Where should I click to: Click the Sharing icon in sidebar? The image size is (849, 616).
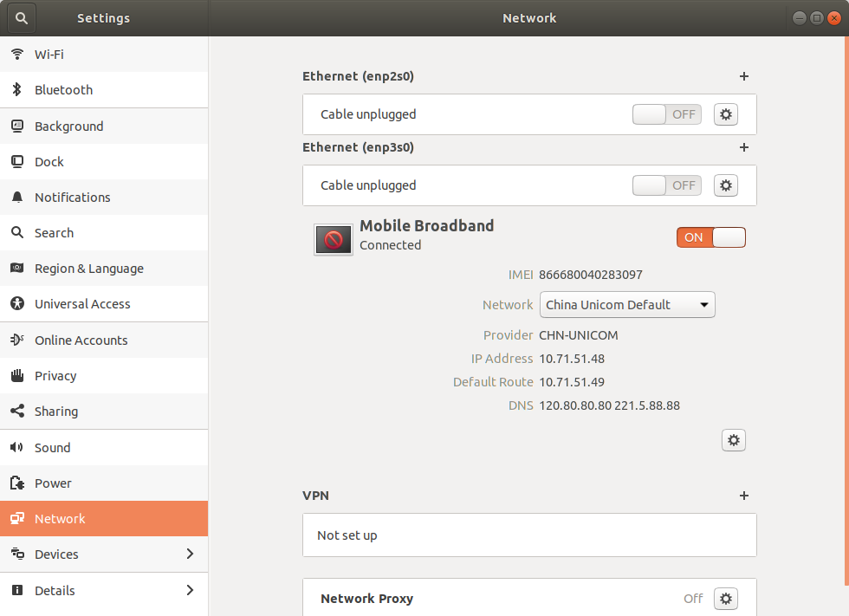[17, 411]
